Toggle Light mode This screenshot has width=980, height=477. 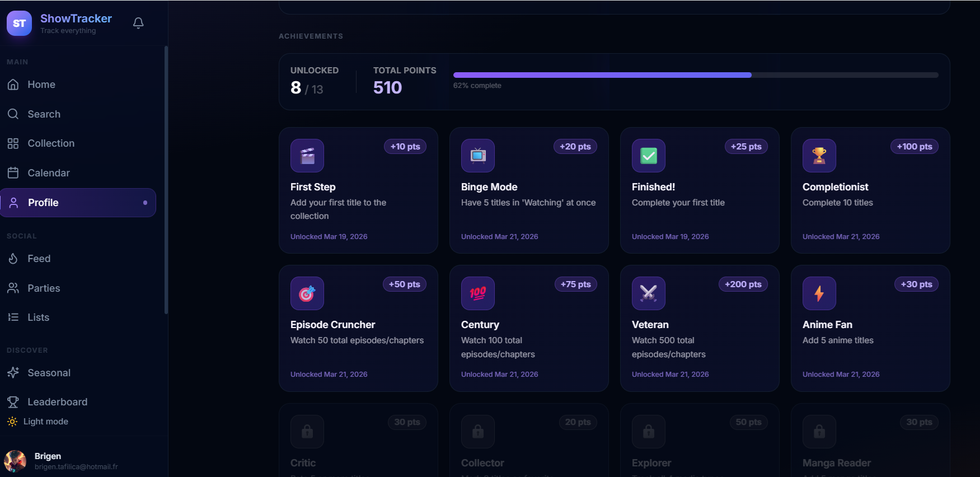(37, 422)
